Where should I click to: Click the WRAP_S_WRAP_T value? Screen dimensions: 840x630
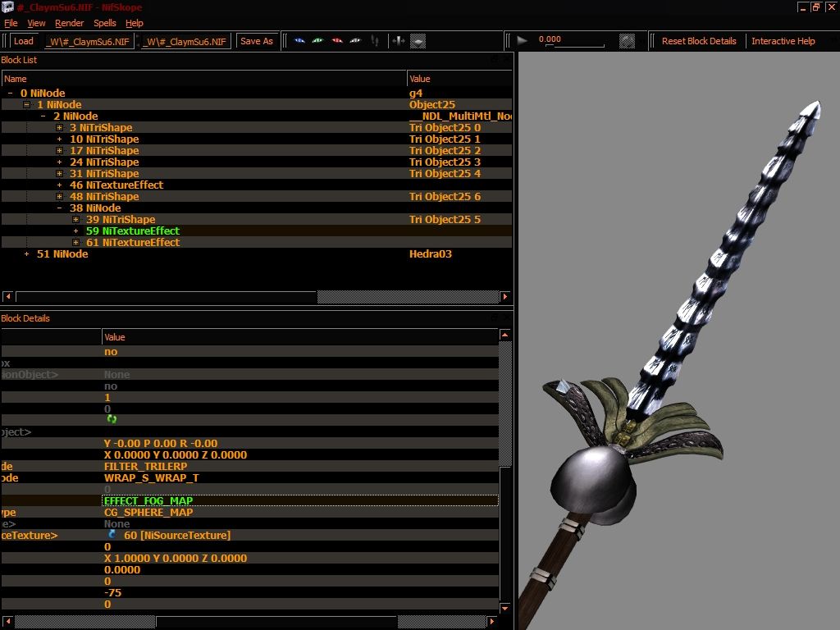(x=151, y=478)
